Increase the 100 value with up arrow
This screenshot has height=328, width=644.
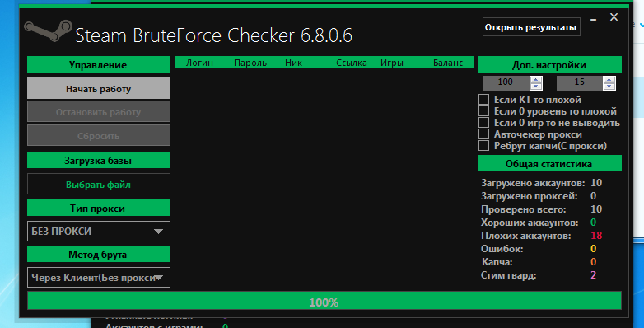click(x=535, y=80)
